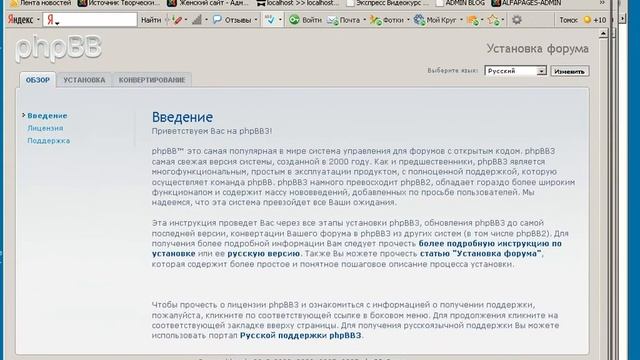Click the Найти search button
This screenshot has height=360, width=640.
click(x=151, y=20)
